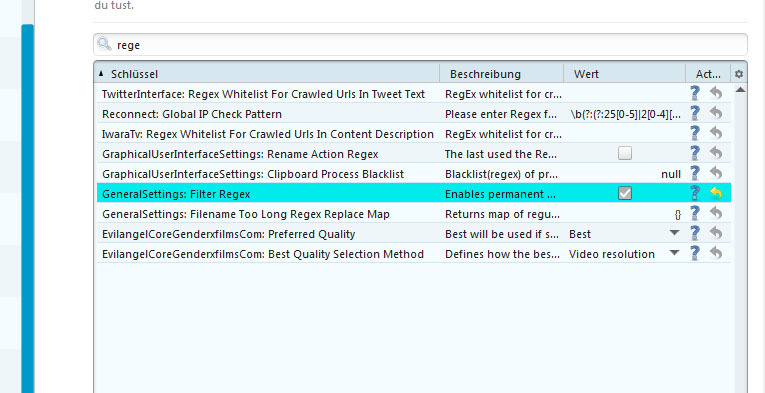Click the Act... column header

point(708,74)
